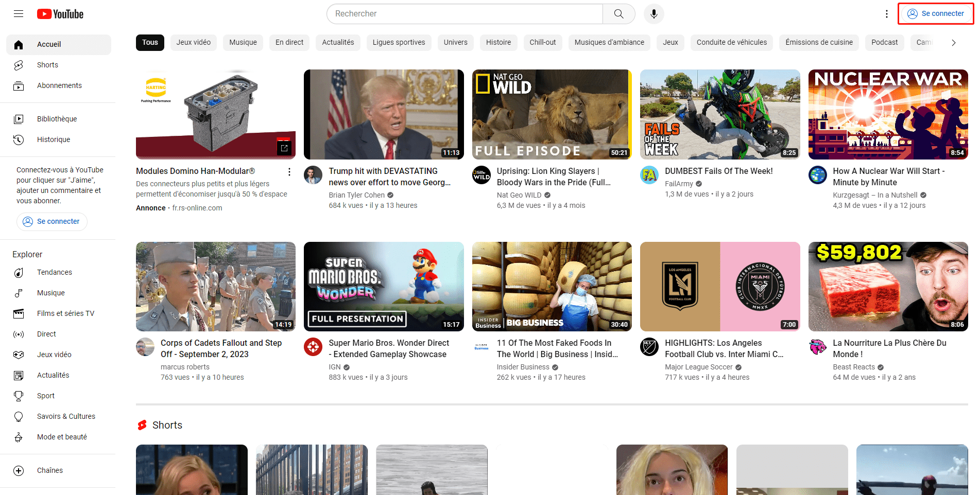980x495 pixels.
Task: Open Bibliothèque in the sidebar
Action: click(x=59, y=119)
